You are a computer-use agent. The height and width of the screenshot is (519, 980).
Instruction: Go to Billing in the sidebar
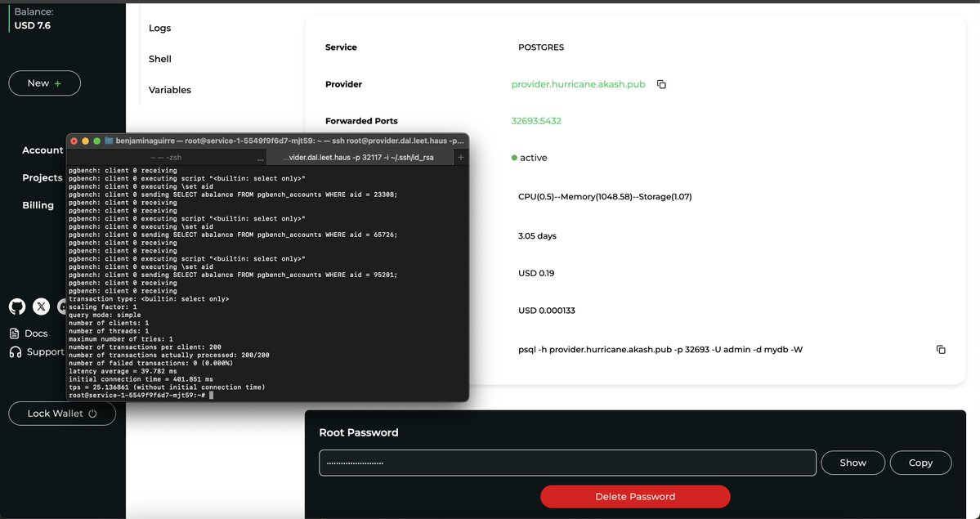coord(38,205)
